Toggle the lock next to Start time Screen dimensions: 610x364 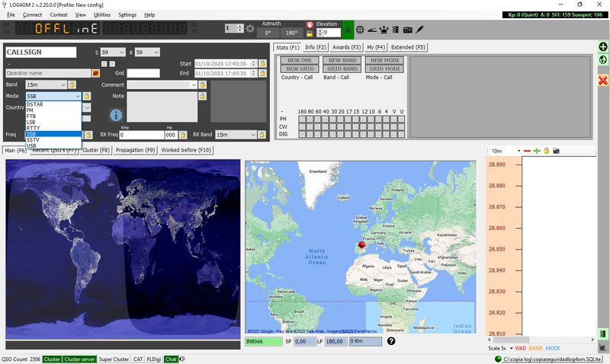click(x=262, y=63)
